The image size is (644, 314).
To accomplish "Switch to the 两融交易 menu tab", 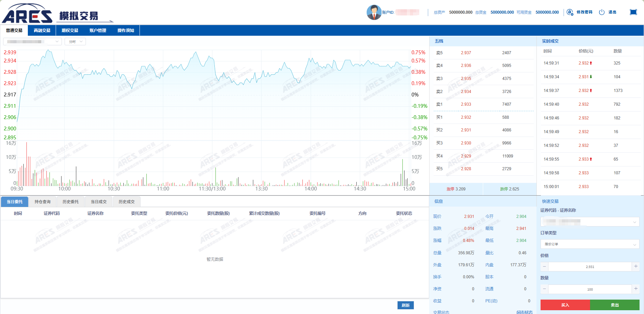I will (x=42, y=31).
